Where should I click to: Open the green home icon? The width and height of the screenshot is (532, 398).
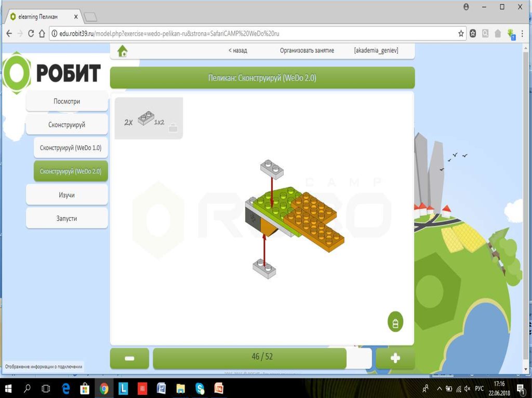[x=123, y=51]
